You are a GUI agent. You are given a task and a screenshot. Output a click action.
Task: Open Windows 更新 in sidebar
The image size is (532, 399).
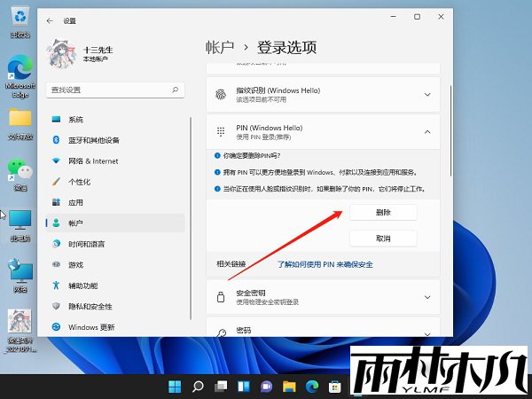coord(115,327)
